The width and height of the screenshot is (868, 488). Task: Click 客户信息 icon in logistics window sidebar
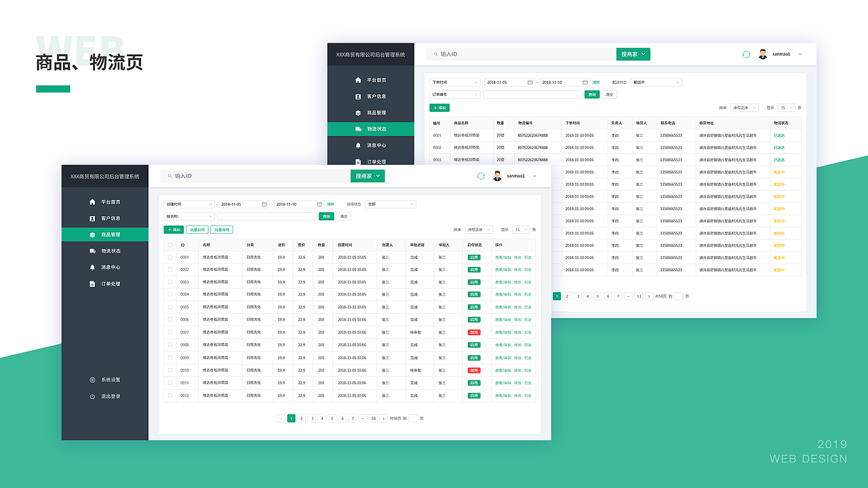click(x=358, y=96)
